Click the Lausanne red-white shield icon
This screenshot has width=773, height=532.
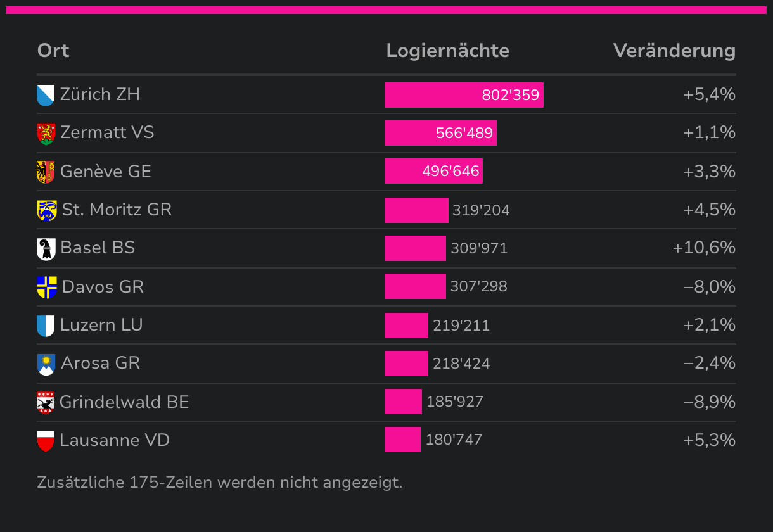46,441
